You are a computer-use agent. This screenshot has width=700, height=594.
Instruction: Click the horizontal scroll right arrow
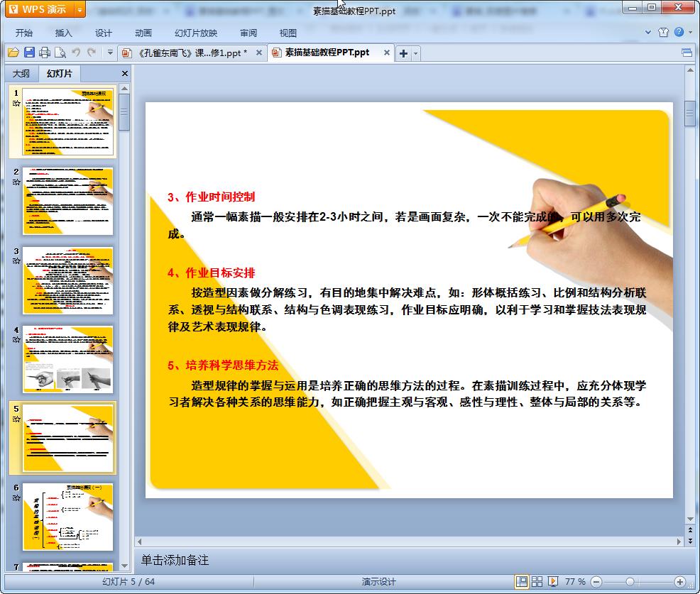point(679,541)
